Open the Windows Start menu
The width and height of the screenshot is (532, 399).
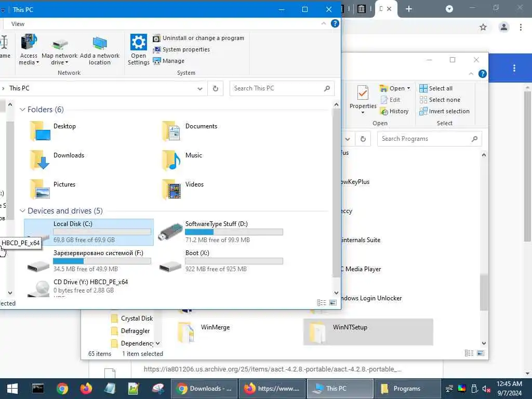(12, 389)
